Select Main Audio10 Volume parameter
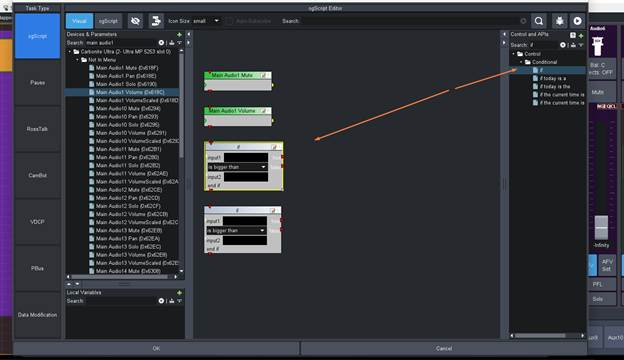 (x=131, y=133)
